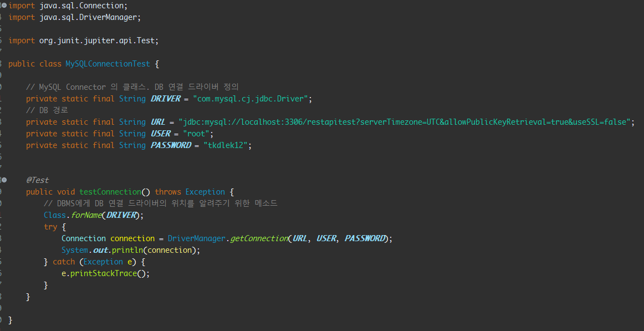This screenshot has width=644, height=331.
Task: Click java.sql.DriverManager in the import line
Action: [88, 17]
